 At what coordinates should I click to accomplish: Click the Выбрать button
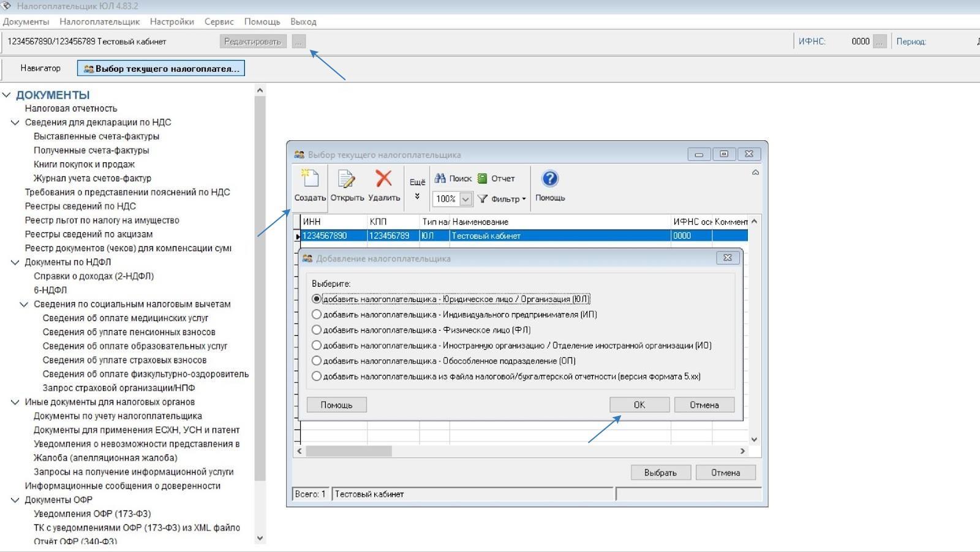[x=660, y=472]
